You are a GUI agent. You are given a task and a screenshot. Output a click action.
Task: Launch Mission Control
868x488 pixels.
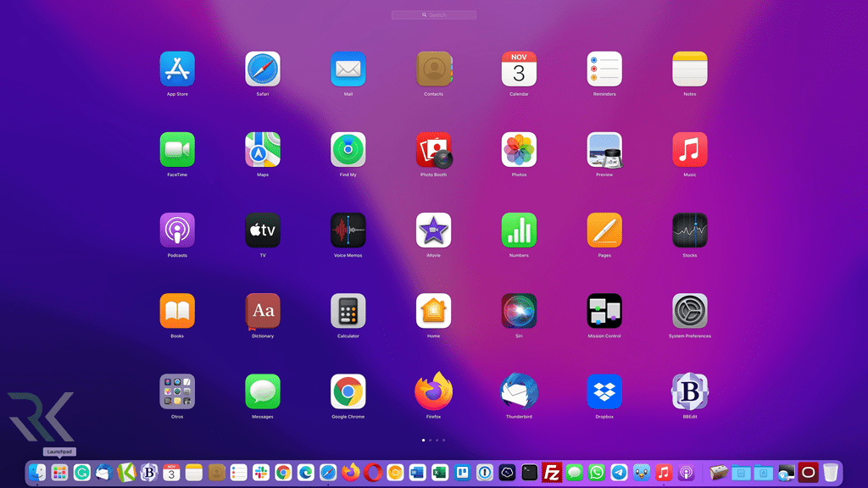pos(604,311)
